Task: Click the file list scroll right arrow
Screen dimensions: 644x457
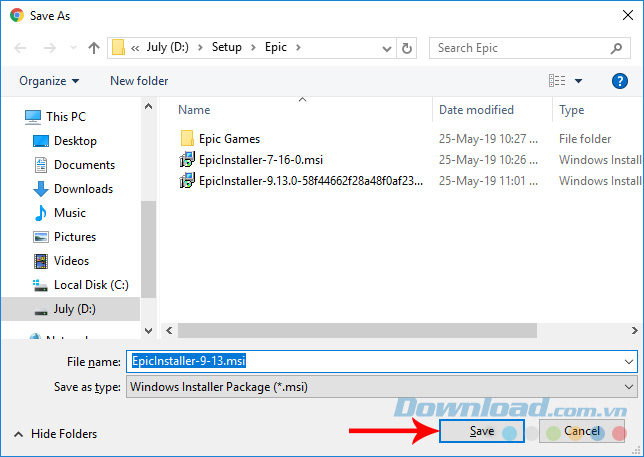Action: [634, 331]
